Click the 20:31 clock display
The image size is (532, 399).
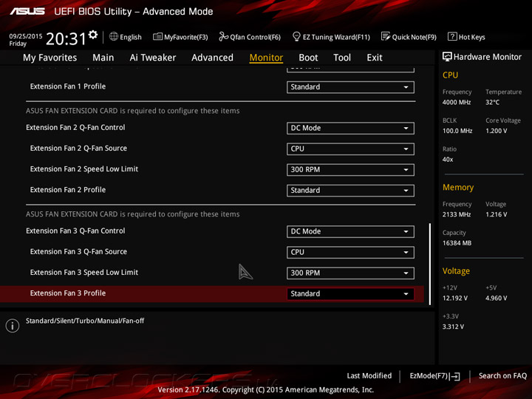pyautogui.click(x=66, y=38)
